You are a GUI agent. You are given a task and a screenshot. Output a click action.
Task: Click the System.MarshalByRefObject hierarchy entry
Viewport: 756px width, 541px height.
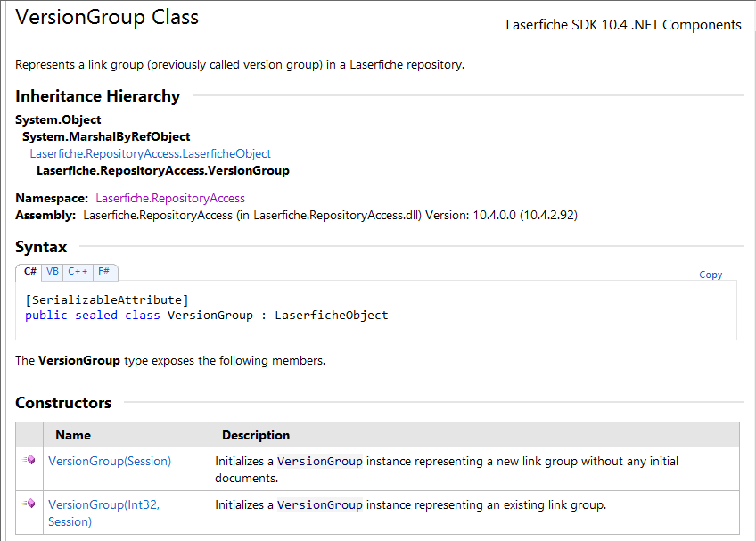(106, 137)
